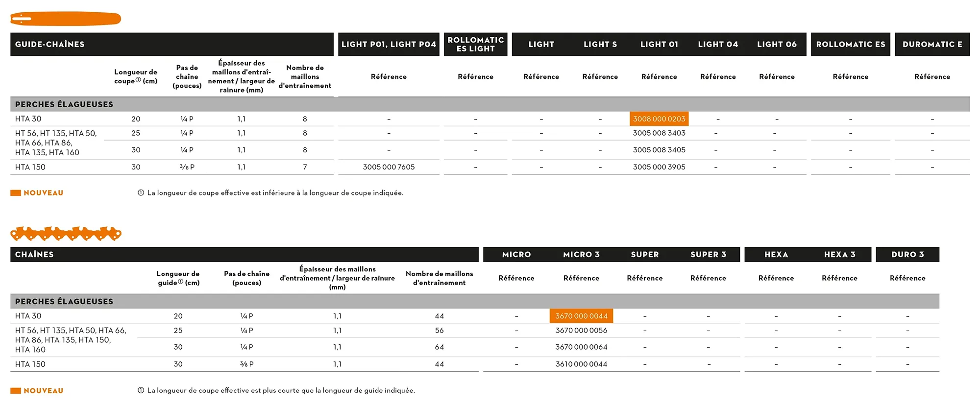Screen dimensions: 980x407
Task: Click the 'Longueur de guide (cm)' column label
Action: tap(178, 278)
